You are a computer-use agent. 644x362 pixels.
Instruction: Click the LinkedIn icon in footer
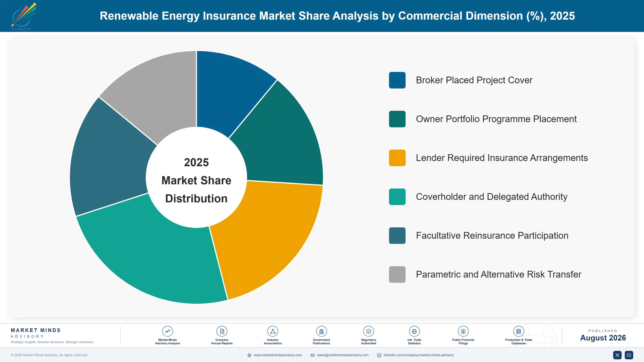(x=379, y=355)
